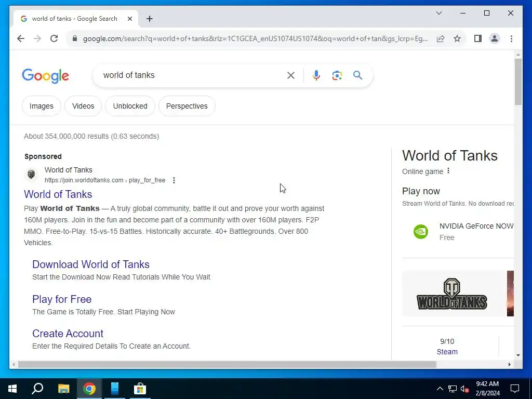The width and height of the screenshot is (532, 399).
Task: Click the join.worldoftanks.com play_for_free URL
Action: (105, 180)
